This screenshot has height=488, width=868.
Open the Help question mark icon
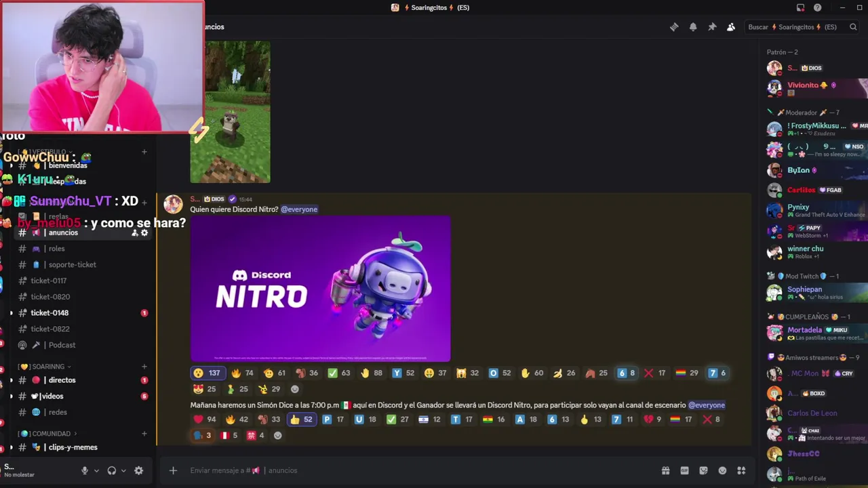[x=818, y=7]
